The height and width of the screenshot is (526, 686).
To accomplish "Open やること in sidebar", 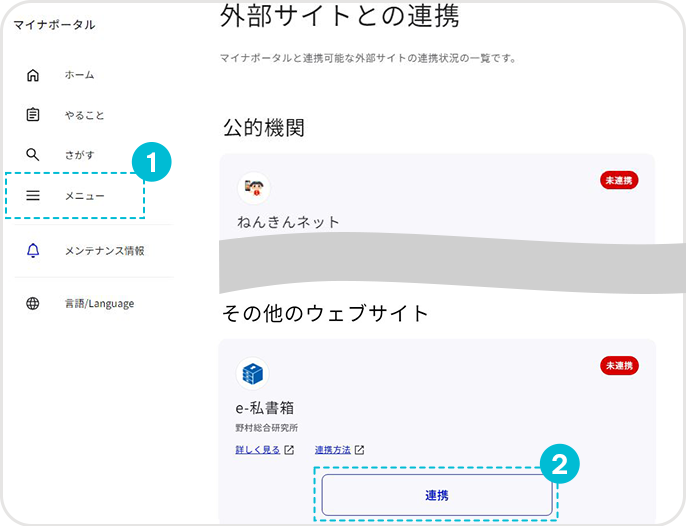I will pyautogui.click(x=84, y=116).
